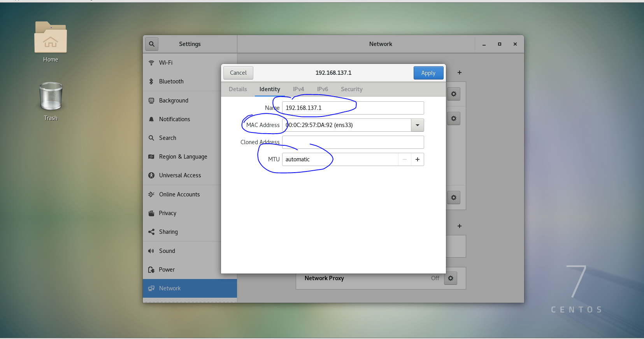Image resolution: width=644 pixels, height=339 pixels.
Task: Focus the Cloned Address input field
Action: (x=353, y=142)
